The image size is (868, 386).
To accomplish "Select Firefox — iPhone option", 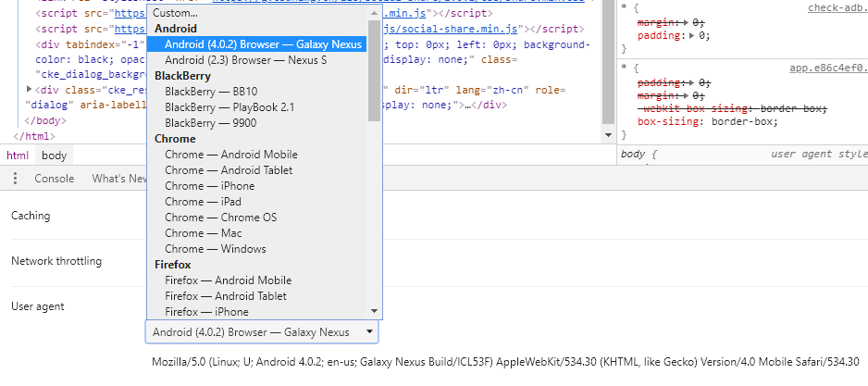I will [257, 312].
